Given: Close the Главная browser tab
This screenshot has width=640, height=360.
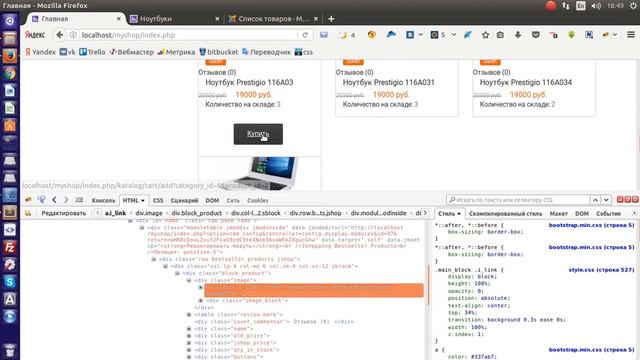Looking at the screenshot, I should click(x=119, y=19).
